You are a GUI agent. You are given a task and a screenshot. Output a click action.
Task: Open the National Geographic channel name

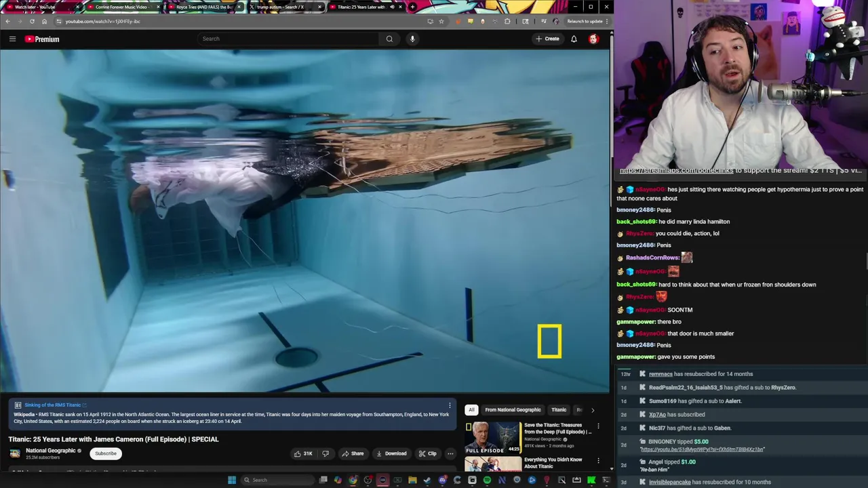tap(51, 451)
